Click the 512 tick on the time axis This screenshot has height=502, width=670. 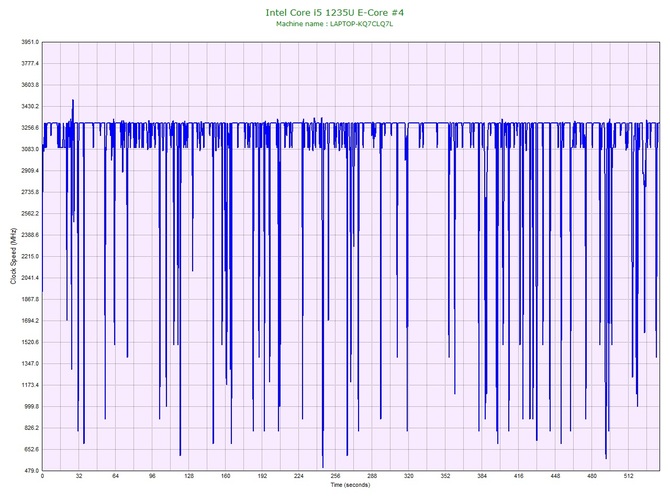629,476
